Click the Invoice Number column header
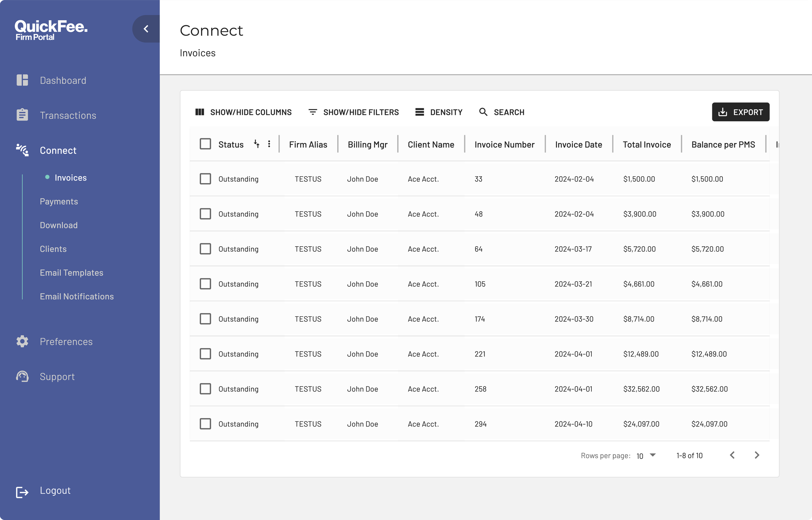 (504, 144)
